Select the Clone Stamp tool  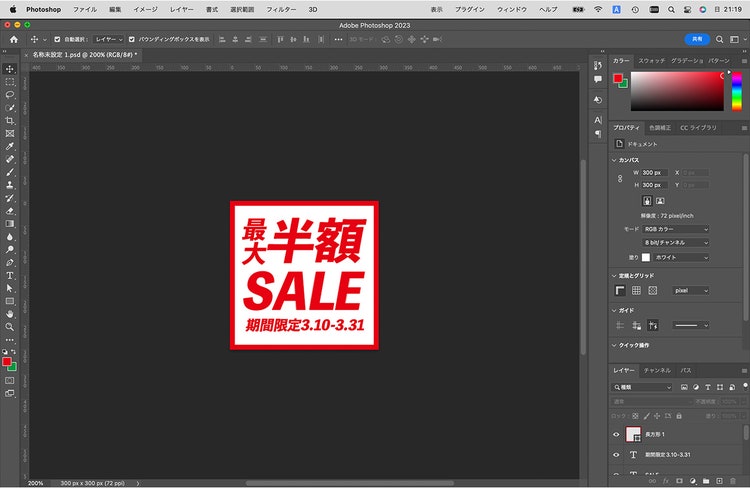coord(10,185)
